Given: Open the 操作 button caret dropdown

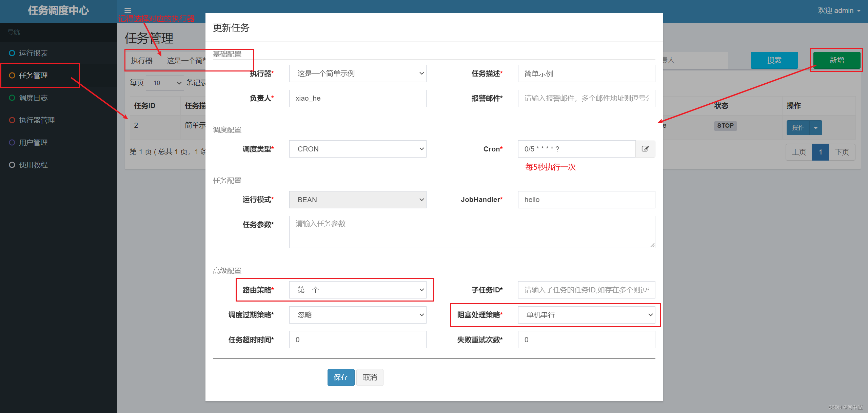Looking at the screenshot, I should tap(815, 128).
